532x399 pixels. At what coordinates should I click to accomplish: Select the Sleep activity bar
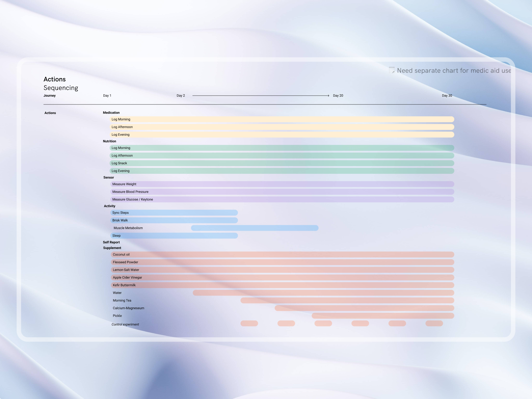pyautogui.click(x=174, y=235)
